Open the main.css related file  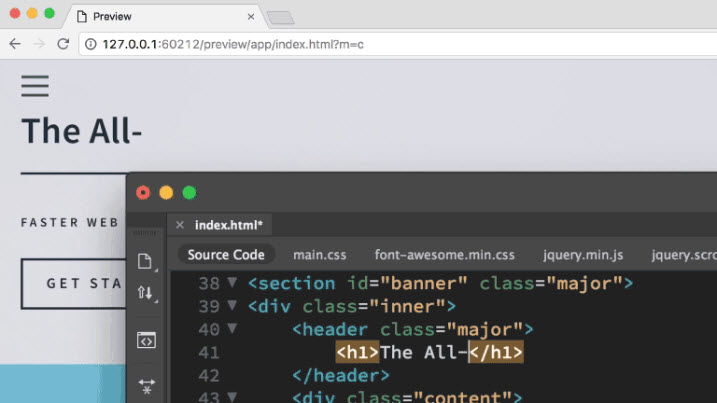(x=320, y=255)
